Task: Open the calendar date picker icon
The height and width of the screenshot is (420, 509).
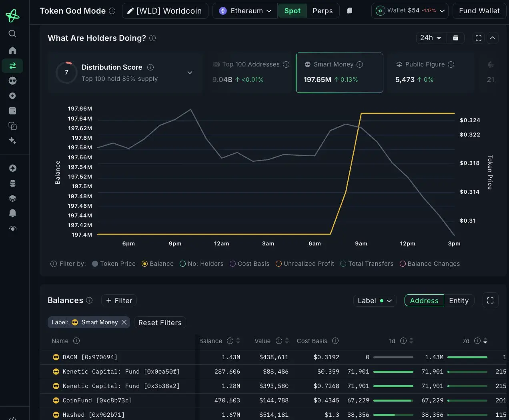Action: pos(455,38)
